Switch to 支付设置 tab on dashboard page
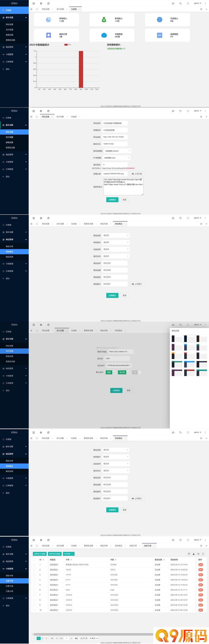The height and width of the screenshot is (644, 209). point(60,9)
